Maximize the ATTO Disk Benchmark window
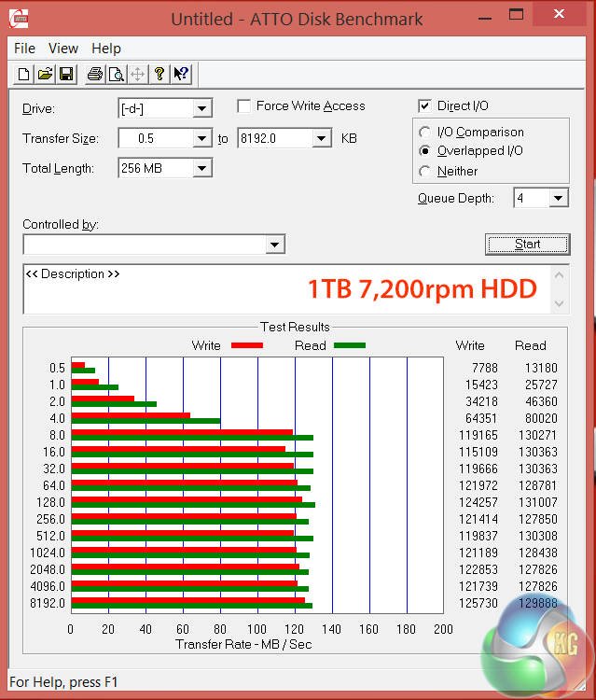This screenshot has height=700, width=596. click(516, 15)
